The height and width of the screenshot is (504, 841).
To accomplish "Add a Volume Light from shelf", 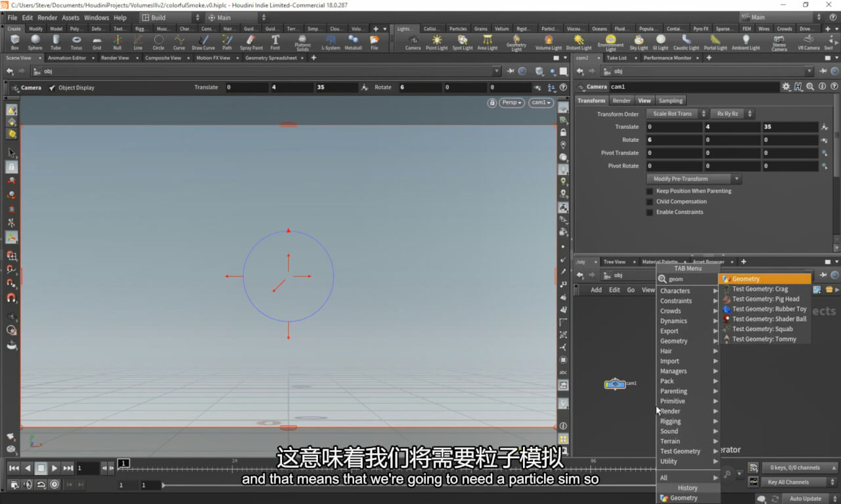I will tap(548, 43).
